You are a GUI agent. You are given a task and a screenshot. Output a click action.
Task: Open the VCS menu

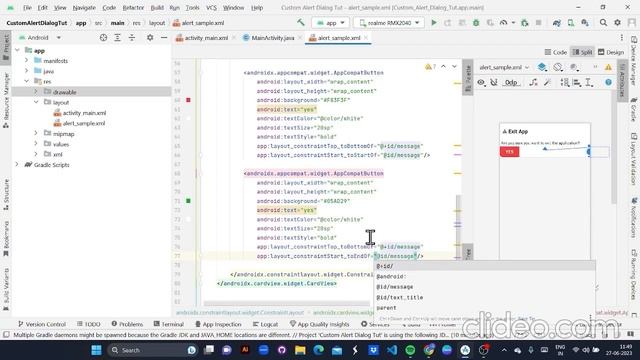211,8
